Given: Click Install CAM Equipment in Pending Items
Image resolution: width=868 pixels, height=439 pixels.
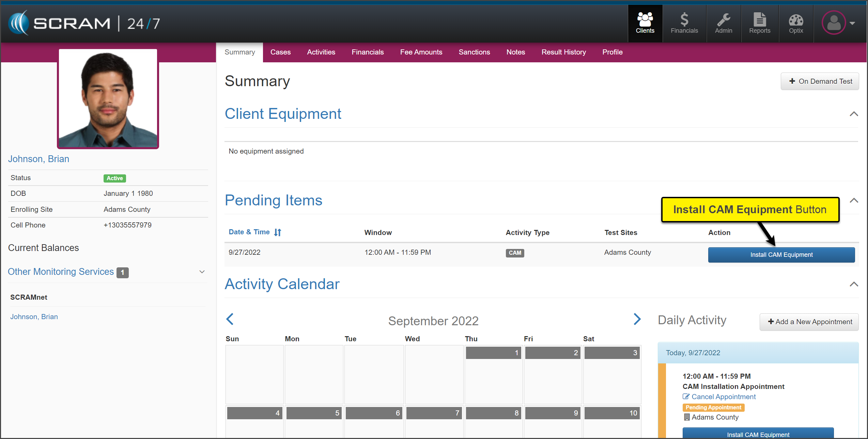Looking at the screenshot, I should [x=781, y=255].
